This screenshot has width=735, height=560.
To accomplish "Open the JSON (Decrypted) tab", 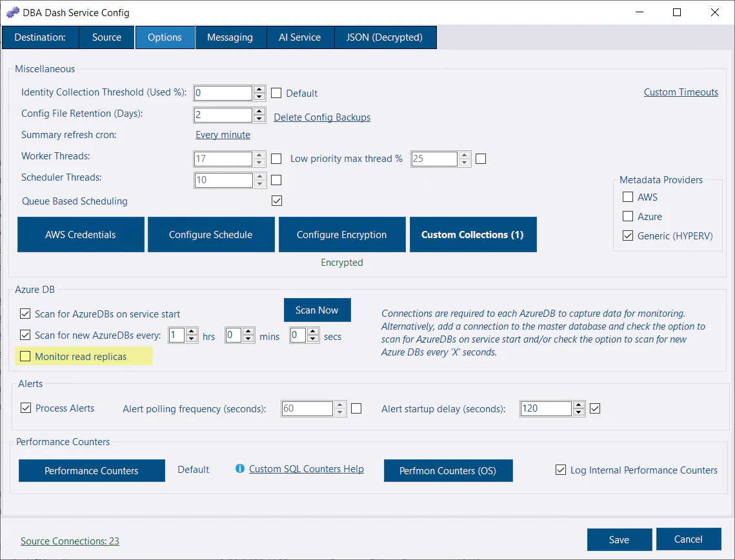I will coord(385,37).
